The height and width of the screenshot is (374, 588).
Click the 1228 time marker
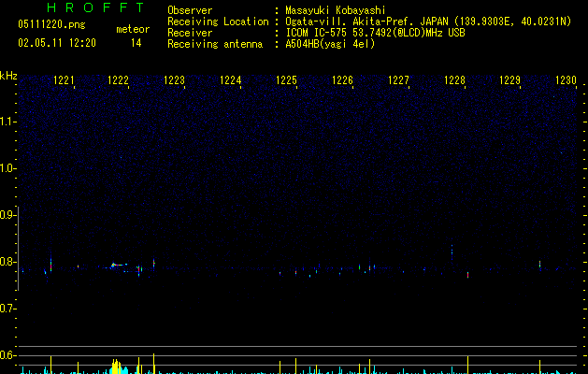click(454, 80)
